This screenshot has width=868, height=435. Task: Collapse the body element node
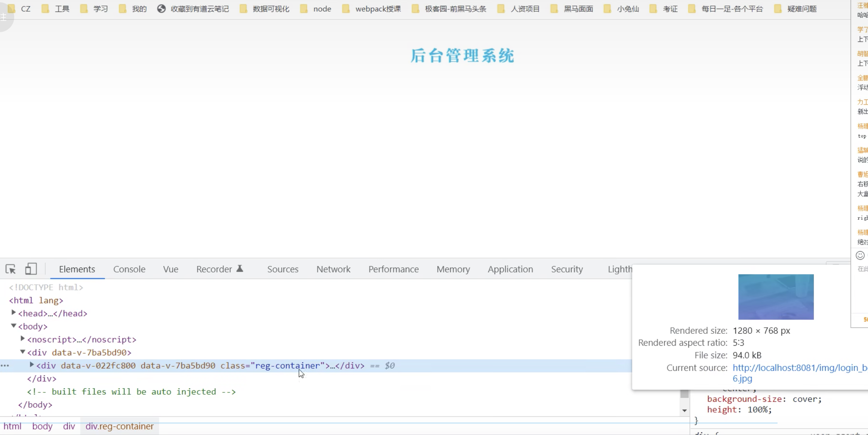coord(13,326)
